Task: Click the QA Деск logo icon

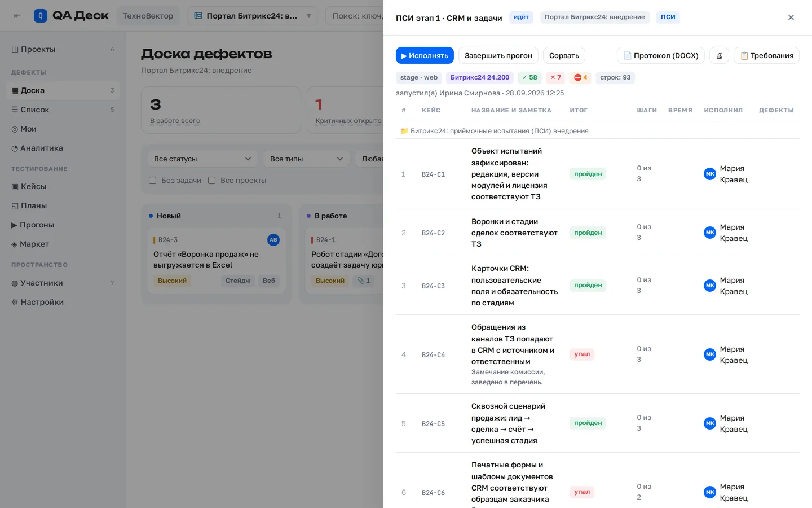Action: [x=41, y=16]
